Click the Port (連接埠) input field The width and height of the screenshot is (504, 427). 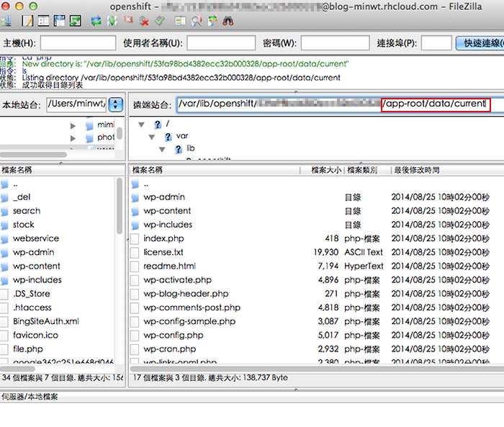436,42
